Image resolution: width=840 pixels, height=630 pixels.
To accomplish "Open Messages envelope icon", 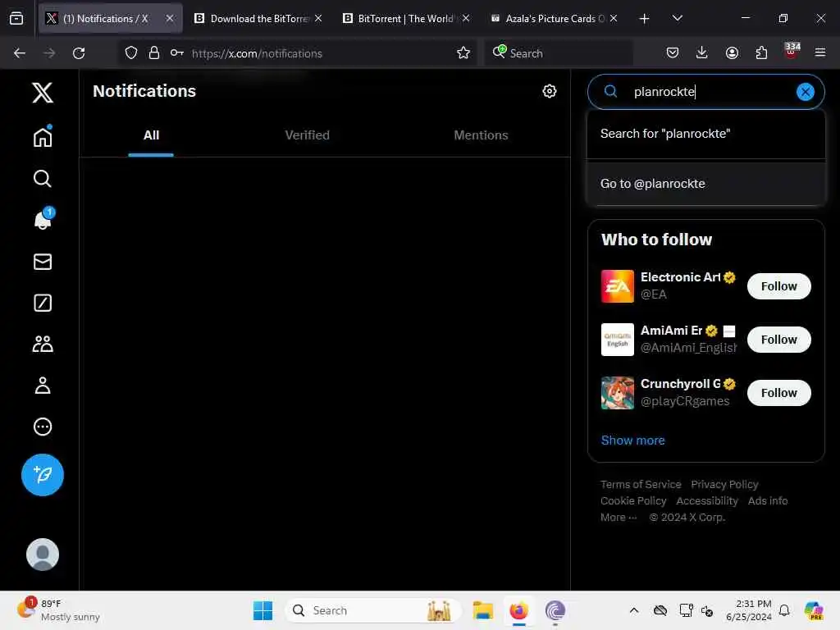I will tap(43, 262).
